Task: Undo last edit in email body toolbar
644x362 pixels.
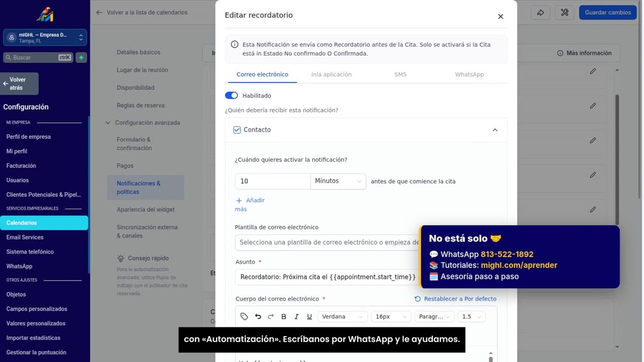Action: point(258,316)
